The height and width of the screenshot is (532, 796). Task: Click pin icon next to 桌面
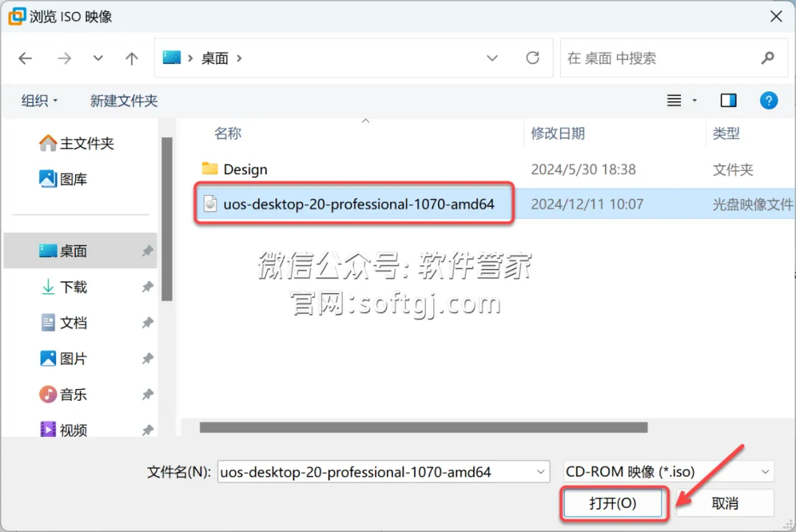point(147,251)
